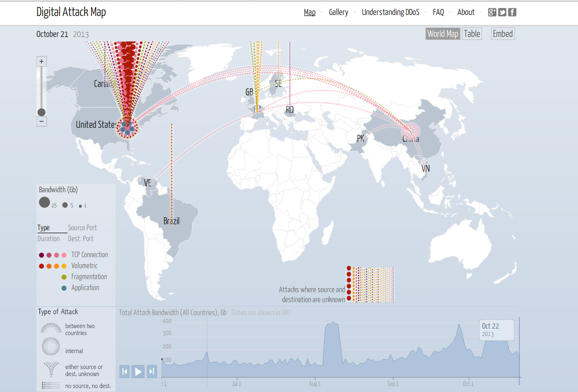Click the Twitter bird icon
This screenshot has height=392, width=578.
[x=502, y=12]
